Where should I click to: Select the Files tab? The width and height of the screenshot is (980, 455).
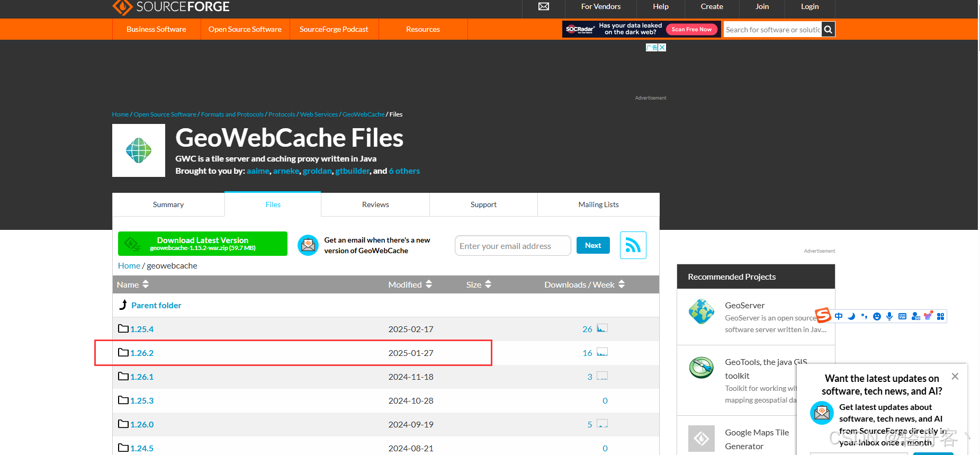click(273, 204)
